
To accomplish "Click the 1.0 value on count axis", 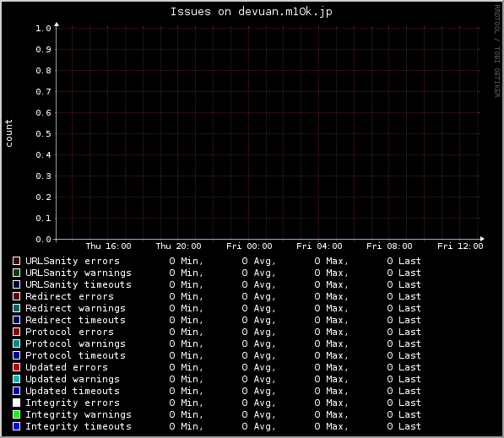I will (x=43, y=29).
